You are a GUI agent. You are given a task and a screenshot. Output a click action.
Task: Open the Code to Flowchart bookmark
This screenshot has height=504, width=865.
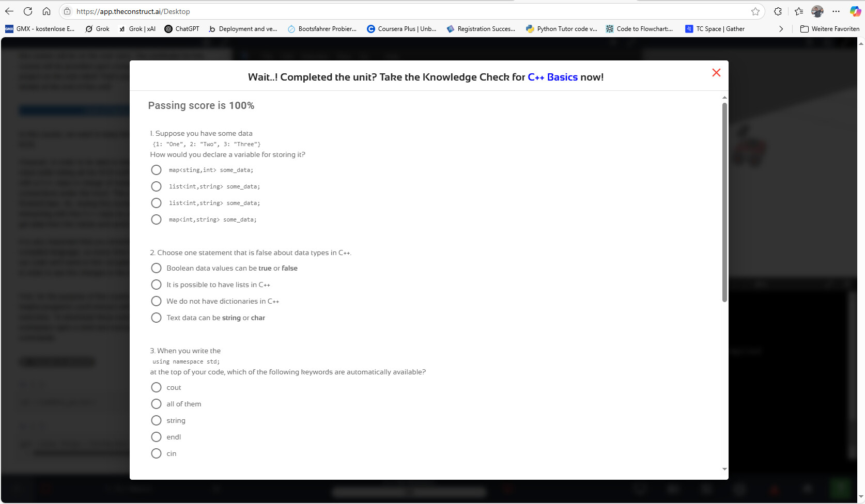click(x=640, y=29)
